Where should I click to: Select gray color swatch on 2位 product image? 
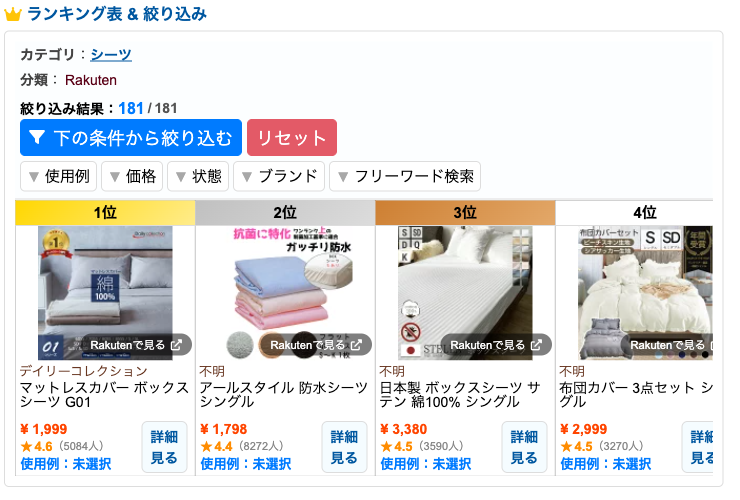(x=240, y=345)
